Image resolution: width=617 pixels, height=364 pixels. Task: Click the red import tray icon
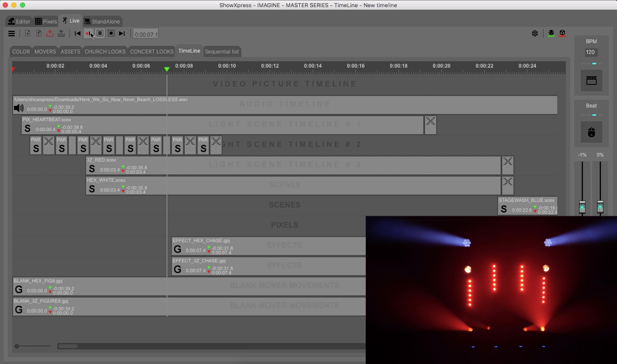click(50, 33)
